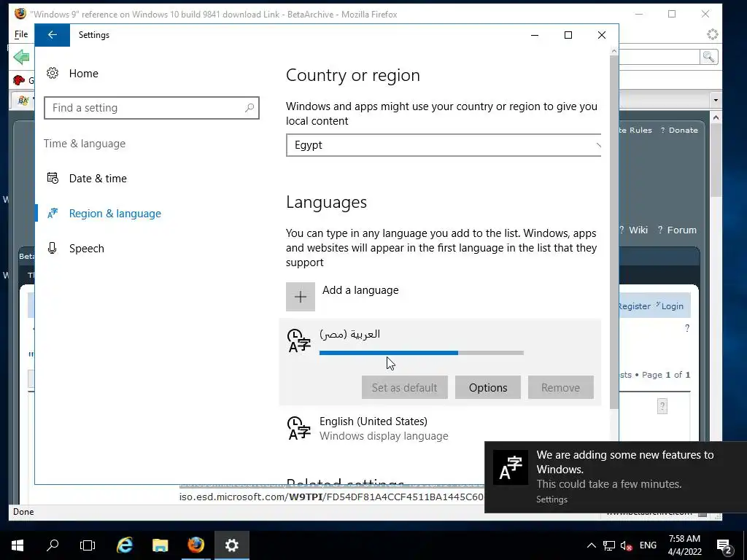The height and width of the screenshot is (560, 747).
Task: Open File menu in Firefox
Action: pos(21,34)
